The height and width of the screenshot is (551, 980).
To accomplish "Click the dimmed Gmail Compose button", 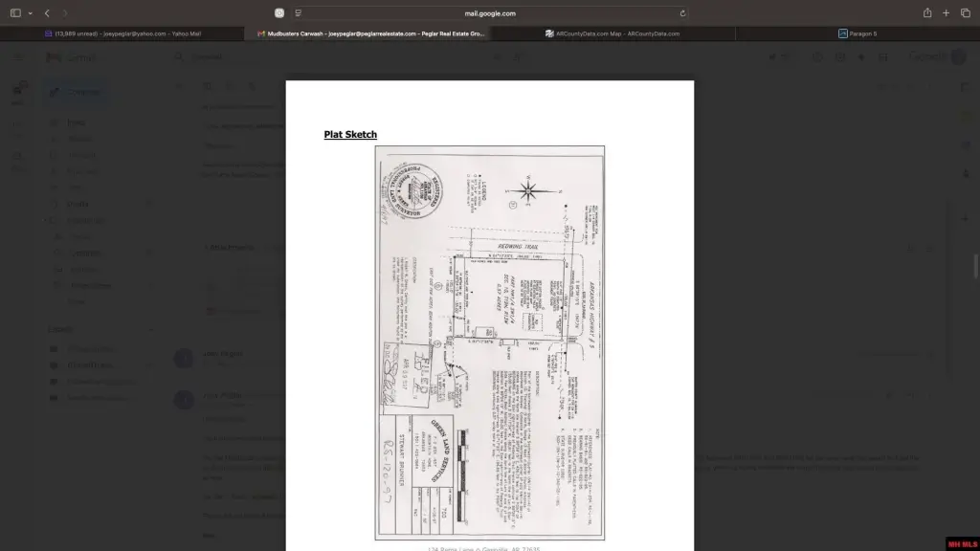I will click(77, 92).
